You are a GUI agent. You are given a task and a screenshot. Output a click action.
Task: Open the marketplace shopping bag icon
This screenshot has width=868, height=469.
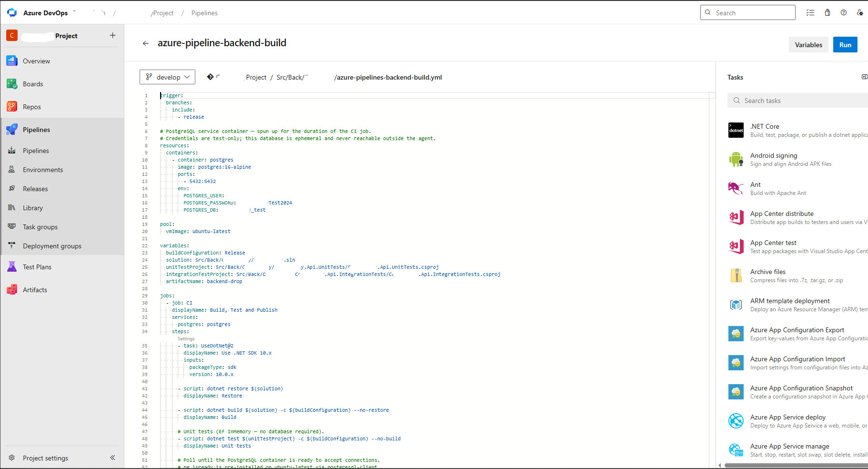[x=828, y=13]
